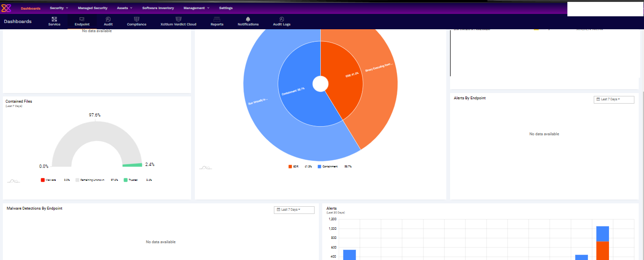Go to Dashboards in the top menu
The width and height of the screenshot is (644, 260).
[31, 8]
